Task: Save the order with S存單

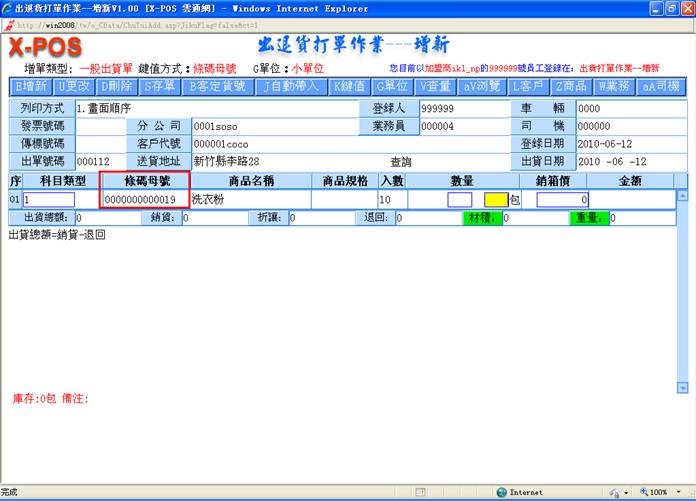Action: click(x=162, y=87)
